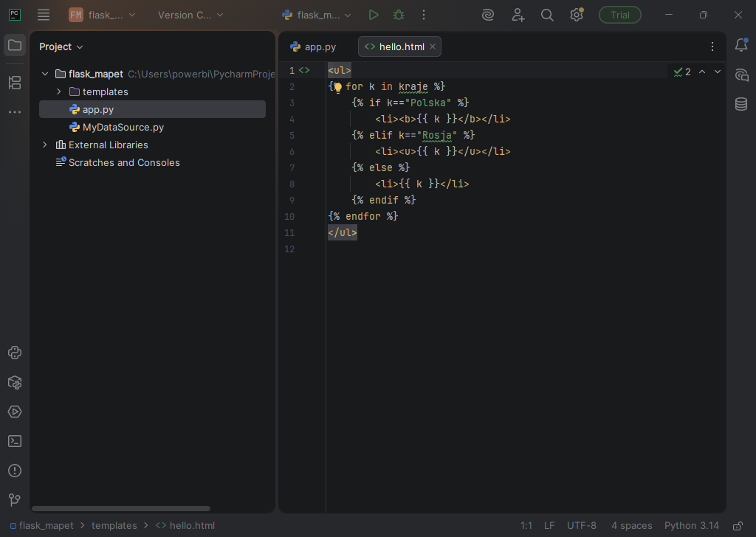Click the kraje variable on line 2
This screenshot has width=756, height=537.
coord(413,87)
